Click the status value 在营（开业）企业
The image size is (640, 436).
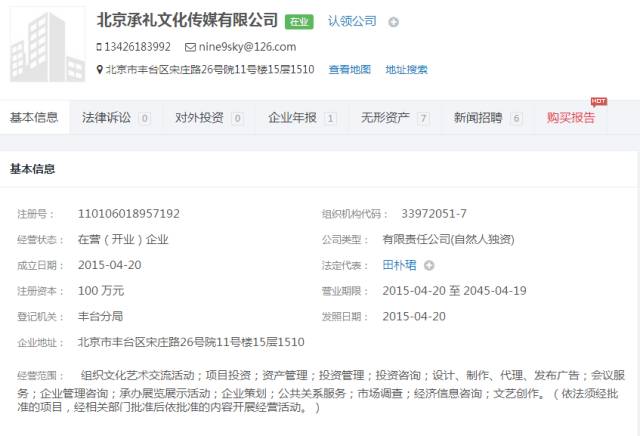pos(123,239)
